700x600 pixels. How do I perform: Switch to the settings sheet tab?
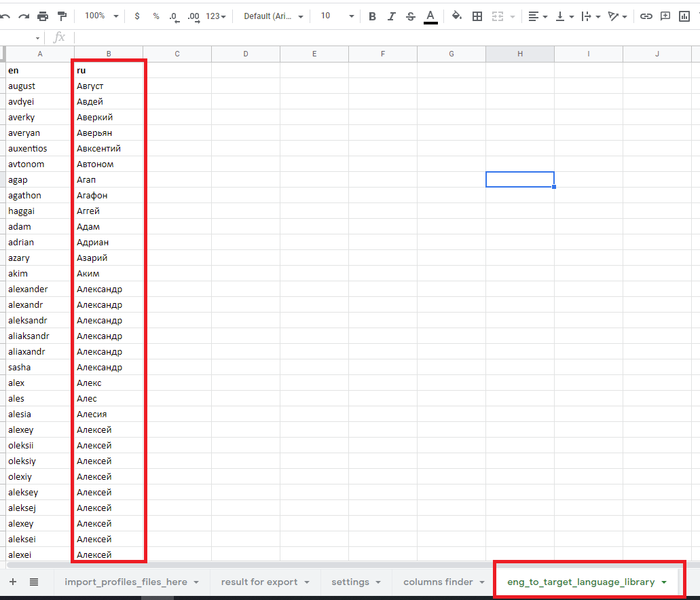[x=356, y=582]
